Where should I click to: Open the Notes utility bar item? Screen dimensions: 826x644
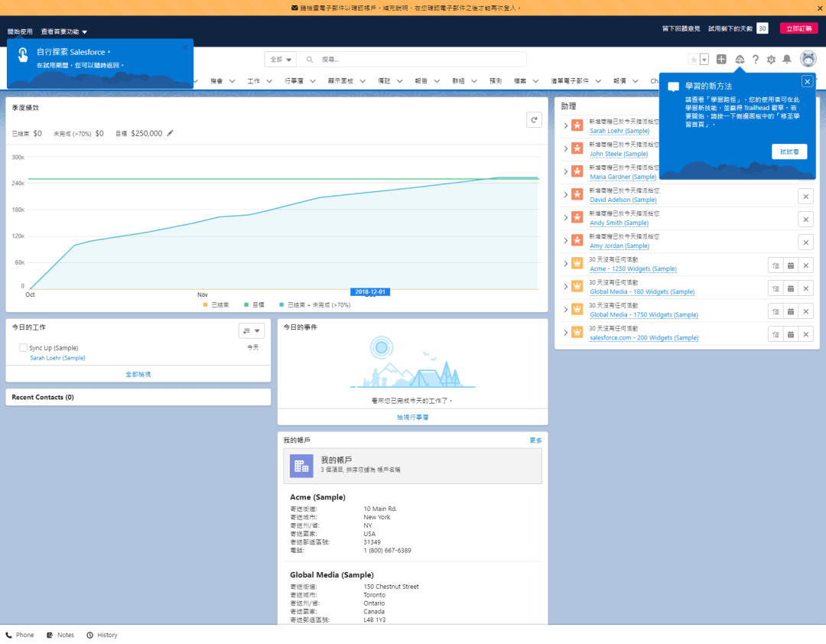coord(60,635)
